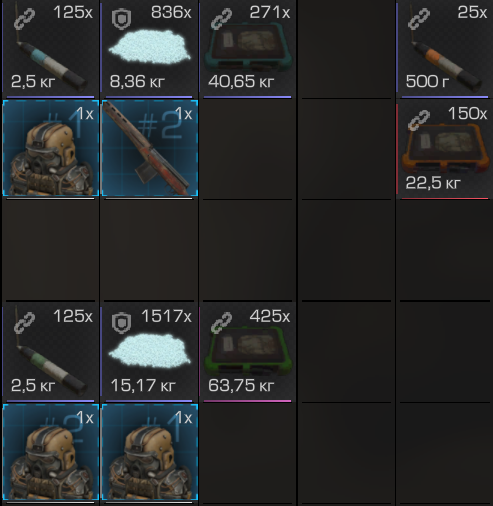Select the blue-banded signal flare stack 125x

point(49,47)
